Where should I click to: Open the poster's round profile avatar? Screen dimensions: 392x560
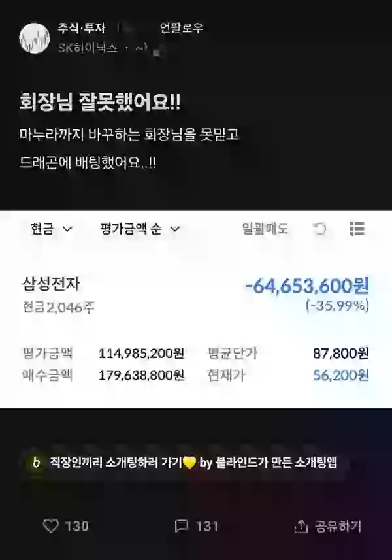pos(34,38)
